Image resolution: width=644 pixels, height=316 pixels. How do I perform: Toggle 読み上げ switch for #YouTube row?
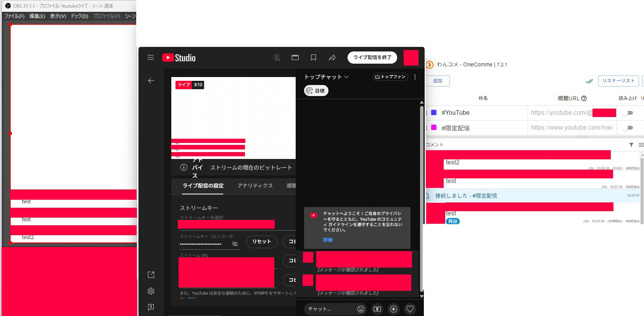point(628,113)
